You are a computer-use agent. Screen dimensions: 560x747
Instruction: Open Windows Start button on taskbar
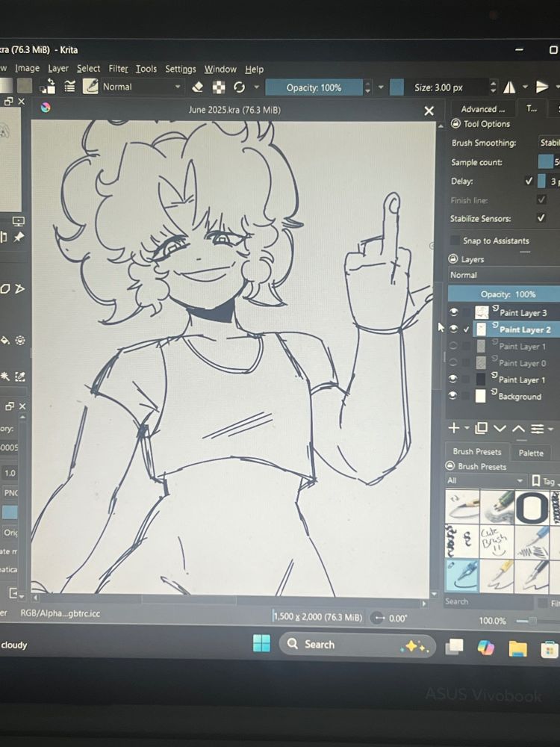[261, 643]
